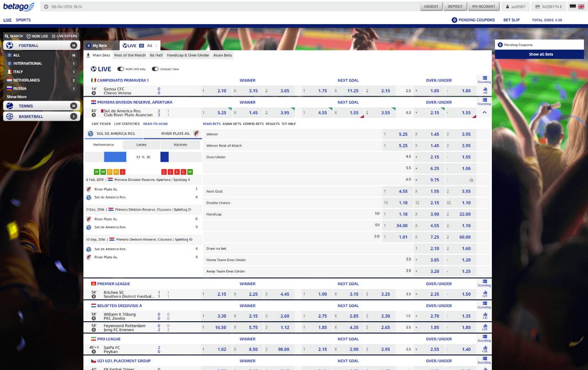Open +38 more bets for SaiPa FC
This screenshot has width=588, height=370.
click(x=485, y=349)
